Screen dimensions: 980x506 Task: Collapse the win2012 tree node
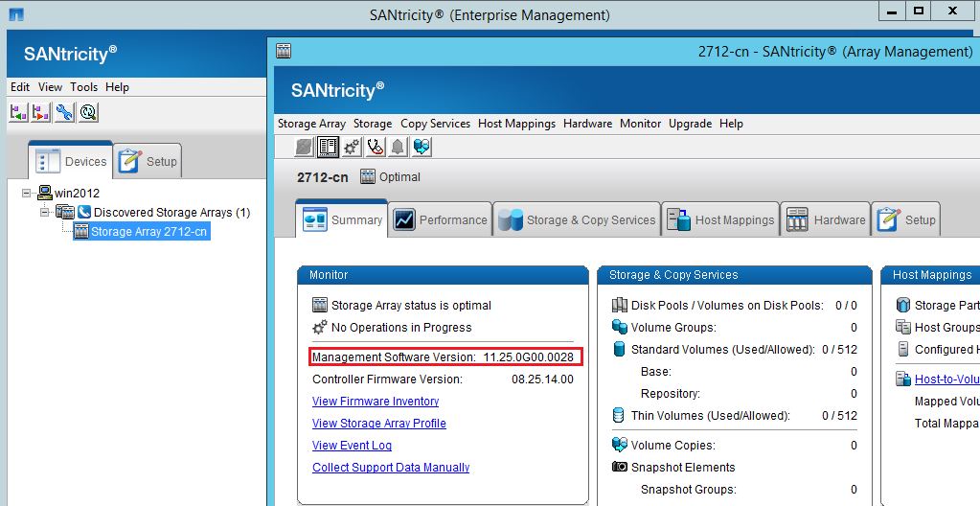(27, 194)
